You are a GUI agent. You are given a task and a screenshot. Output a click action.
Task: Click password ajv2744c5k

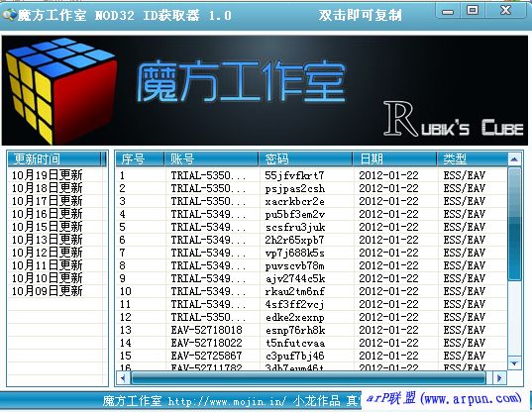click(295, 278)
